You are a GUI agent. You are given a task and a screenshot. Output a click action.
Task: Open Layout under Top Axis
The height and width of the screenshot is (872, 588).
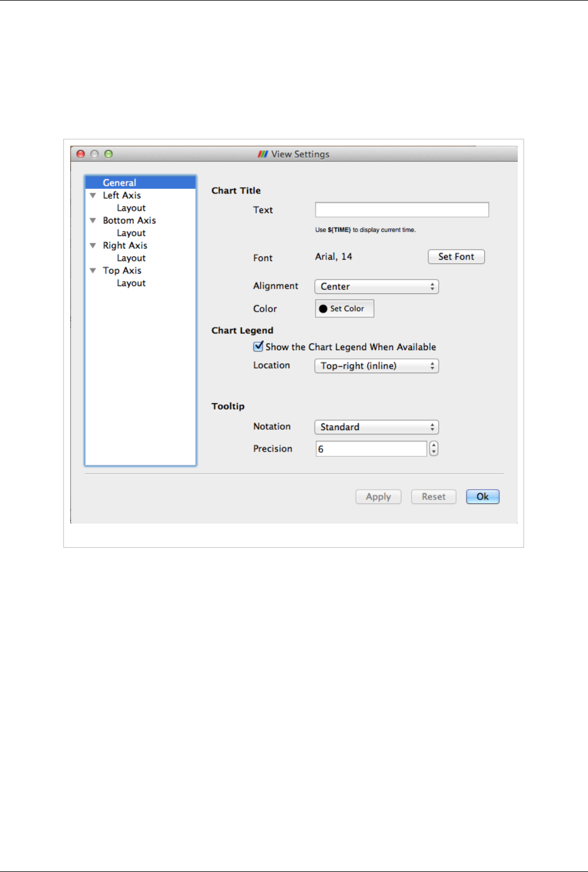[x=131, y=283]
